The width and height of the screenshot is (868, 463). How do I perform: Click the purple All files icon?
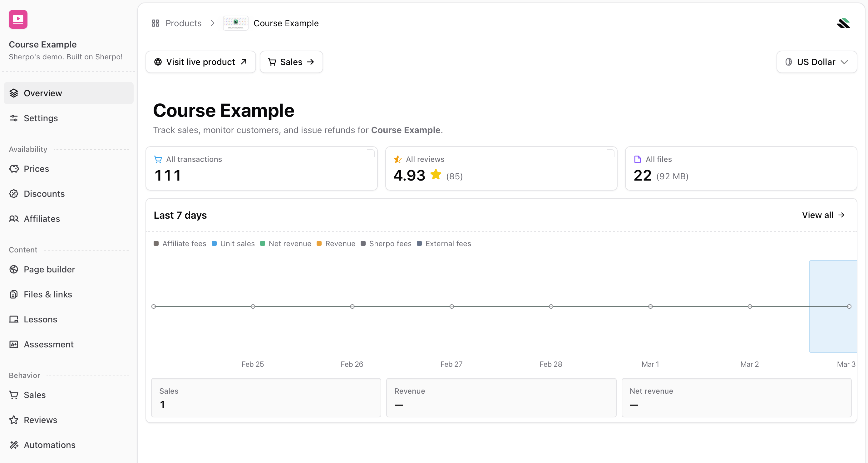[x=637, y=159]
